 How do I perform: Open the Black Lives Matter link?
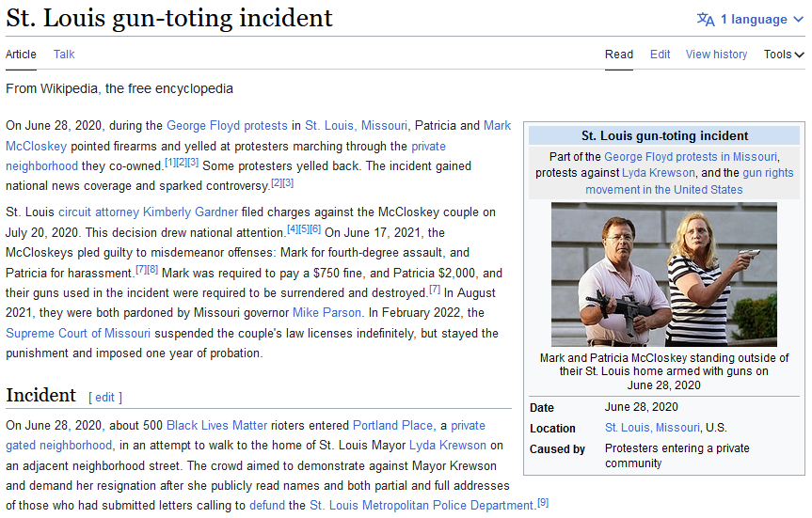(216, 425)
